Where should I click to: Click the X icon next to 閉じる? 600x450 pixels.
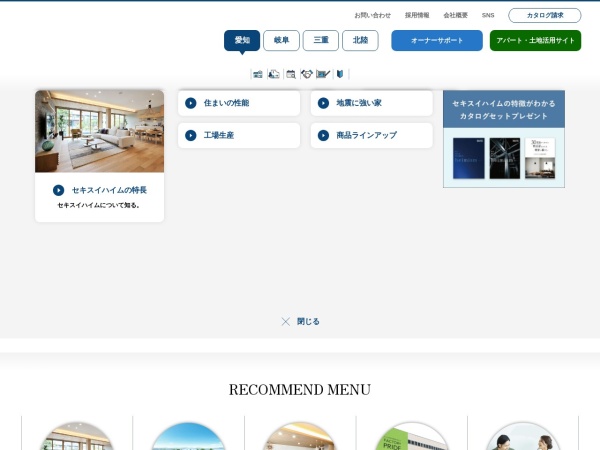[x=285, y=321]
